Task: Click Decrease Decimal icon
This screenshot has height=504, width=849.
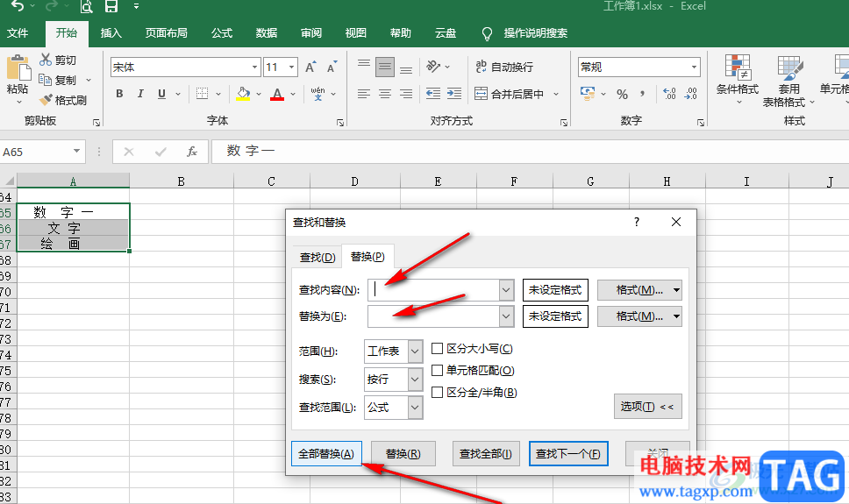Action: (x=691, y=94)
